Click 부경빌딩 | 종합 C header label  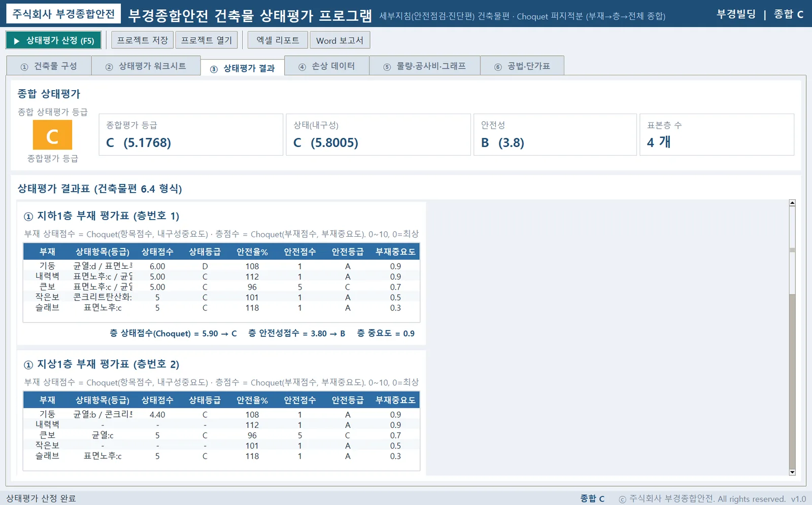point(760,14)
